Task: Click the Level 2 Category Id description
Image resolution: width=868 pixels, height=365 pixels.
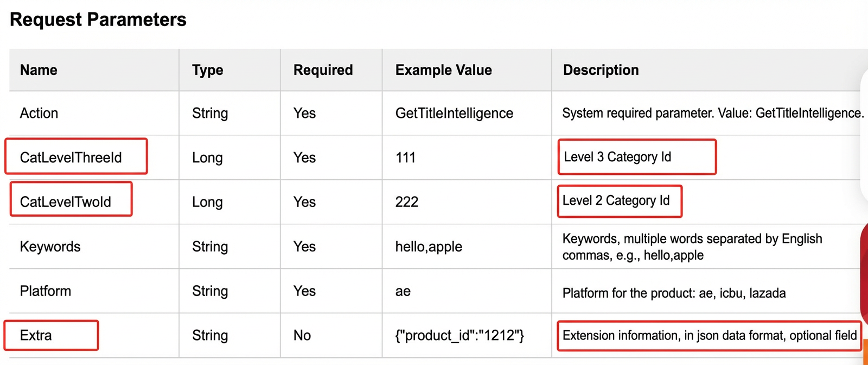Action: (616, 200)
